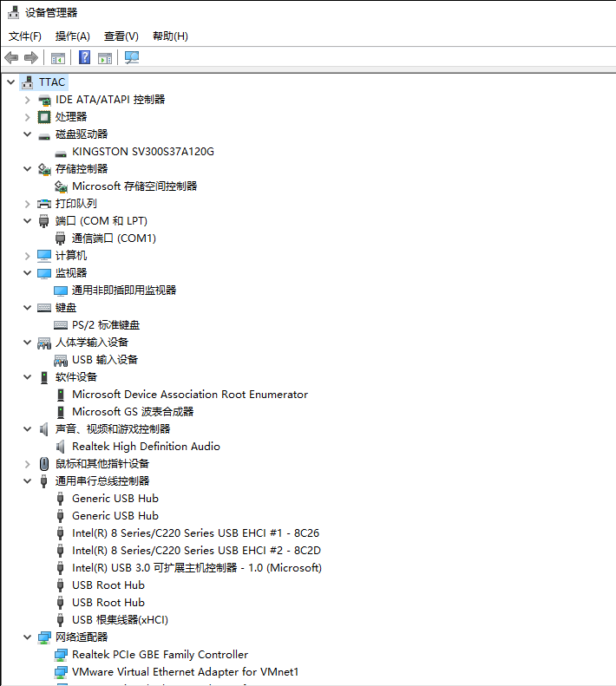Select the PS/2 标准键盘 text

pos(106,325)
